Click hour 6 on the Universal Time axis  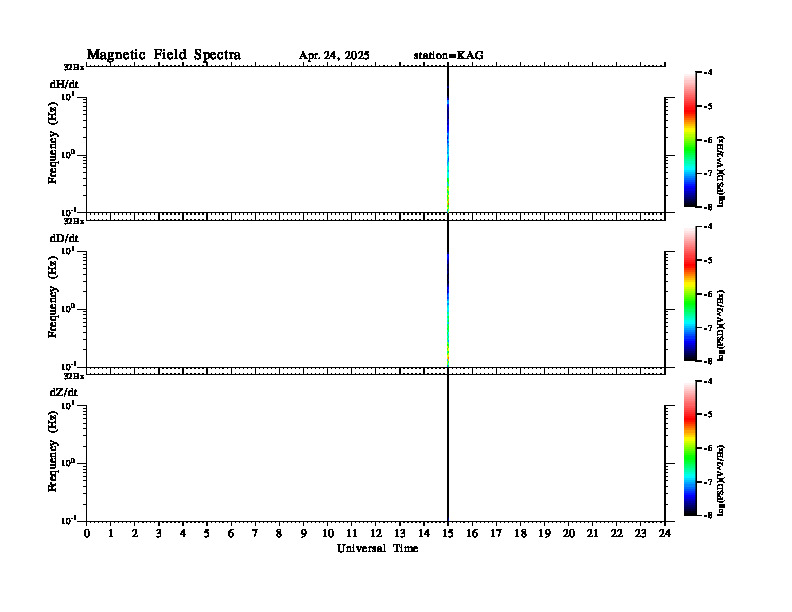231,533
